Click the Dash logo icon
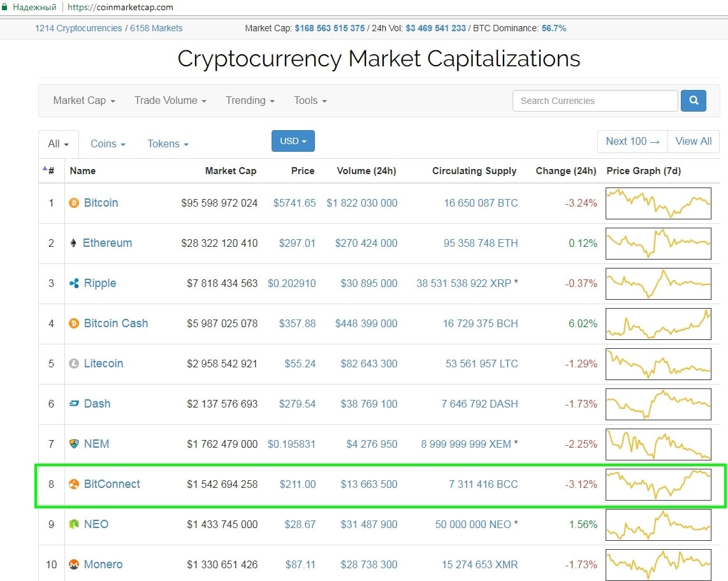This screenshot has width=728, height=581. (74, 404)
